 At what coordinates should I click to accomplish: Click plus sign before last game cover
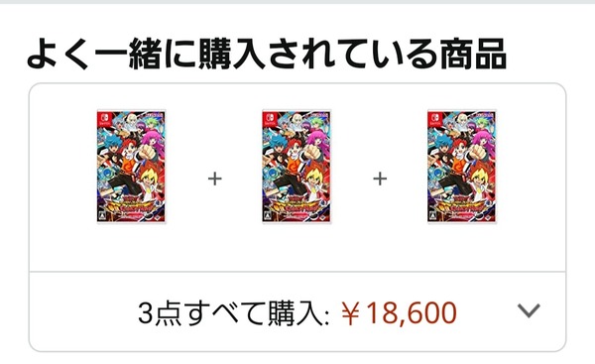pyautogui.click(x=380, y=179)
